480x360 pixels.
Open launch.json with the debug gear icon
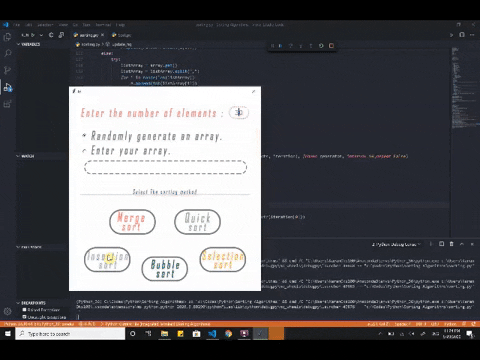click(x=51, y=35)
